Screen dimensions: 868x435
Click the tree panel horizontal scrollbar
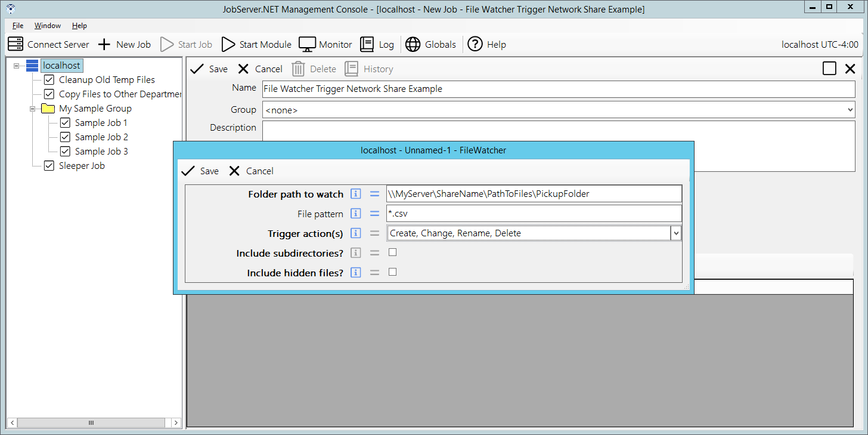(91, 422)
